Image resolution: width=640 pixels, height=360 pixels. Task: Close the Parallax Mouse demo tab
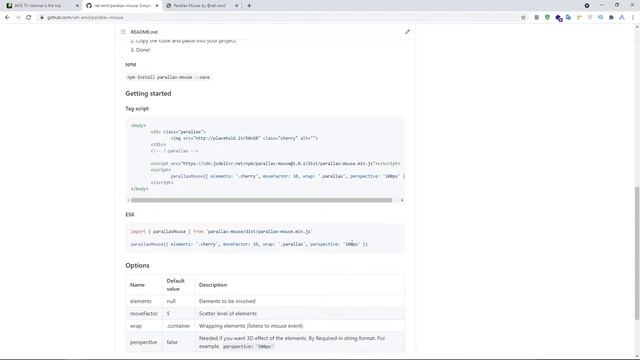(x=236, y=6)
